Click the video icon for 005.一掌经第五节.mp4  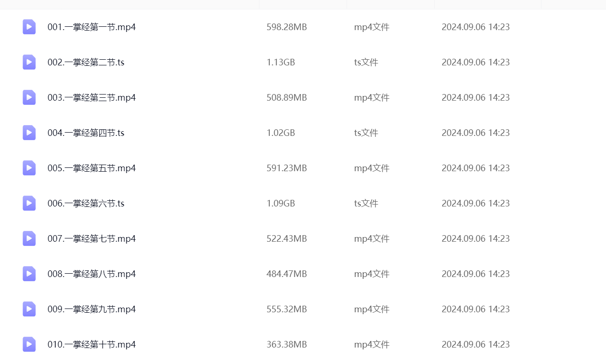tap(29, 168)
